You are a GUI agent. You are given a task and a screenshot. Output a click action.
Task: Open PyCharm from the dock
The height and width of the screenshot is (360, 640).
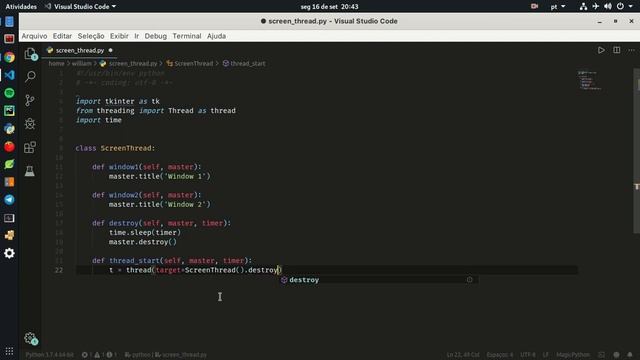point(9,111)
